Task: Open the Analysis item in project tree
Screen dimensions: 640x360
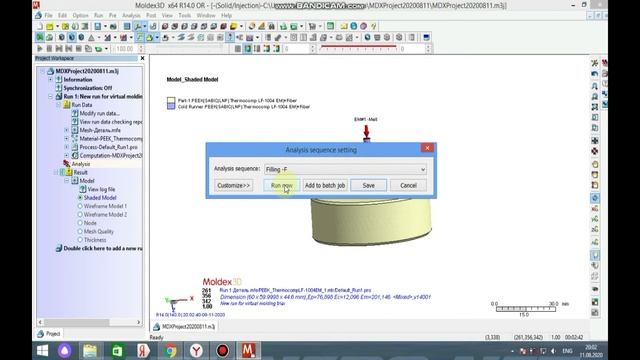Action: pos(81,164)
